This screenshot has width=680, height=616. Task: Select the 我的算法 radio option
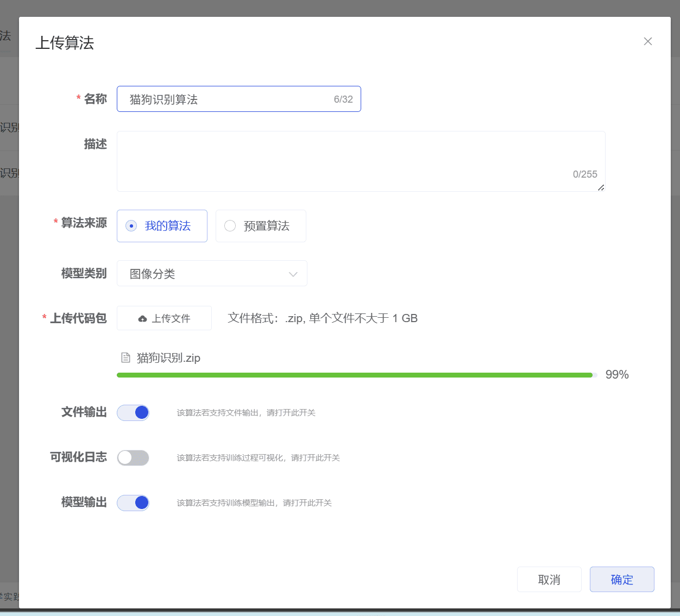click(131, 226)
